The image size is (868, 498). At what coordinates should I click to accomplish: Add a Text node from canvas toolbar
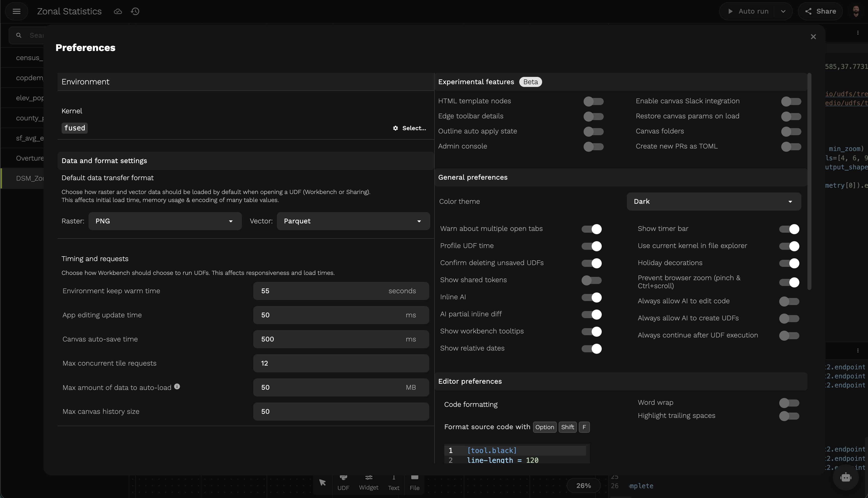click(394, 483)
